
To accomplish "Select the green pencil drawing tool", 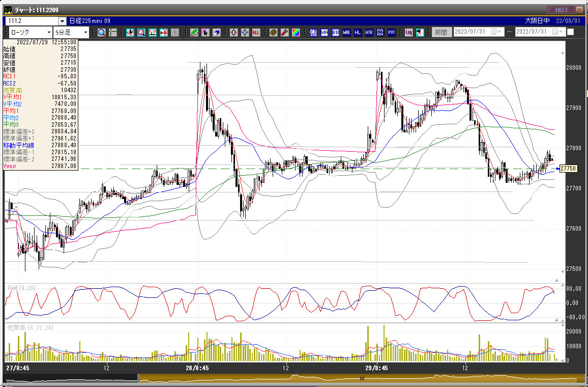I will pyautogui.click(x=194, y=32).
